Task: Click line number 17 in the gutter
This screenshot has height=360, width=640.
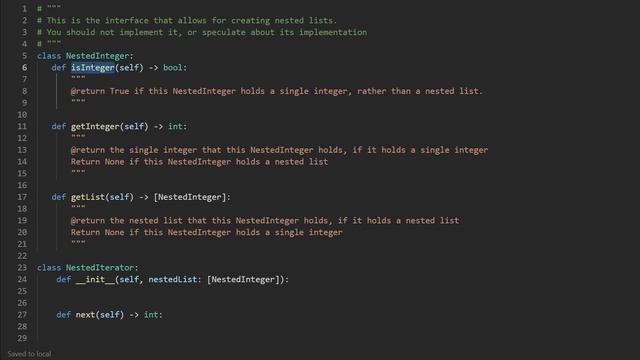Action: point(22,197)
